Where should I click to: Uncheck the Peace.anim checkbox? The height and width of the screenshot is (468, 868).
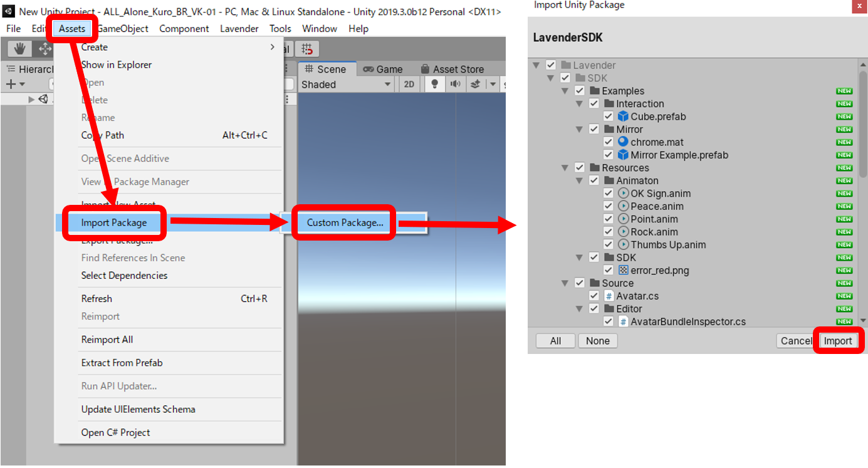[x=608, y=206]
